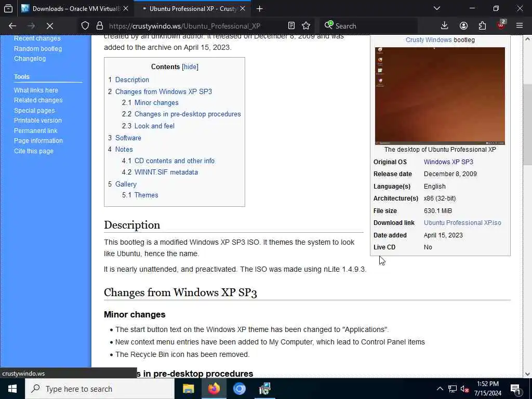Open the Changelog sidebar link
The height and width of the screenshot is (399, 532).
click(30, 59)
